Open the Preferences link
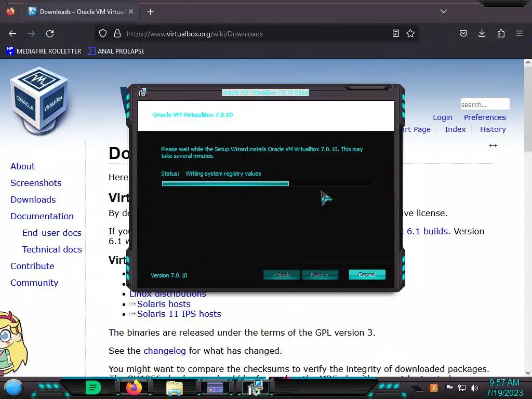This screenshot has height=399, width=532. tap(485, 117)
